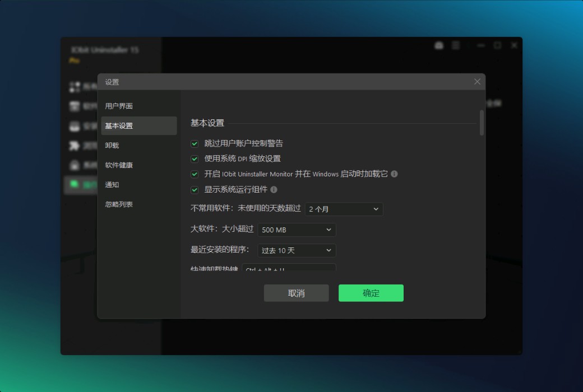Image resolution: width=583 pixels, height=392 pixels.
Task: Open the 2 个月 unused-days dropdown
Action: point(344,209)
